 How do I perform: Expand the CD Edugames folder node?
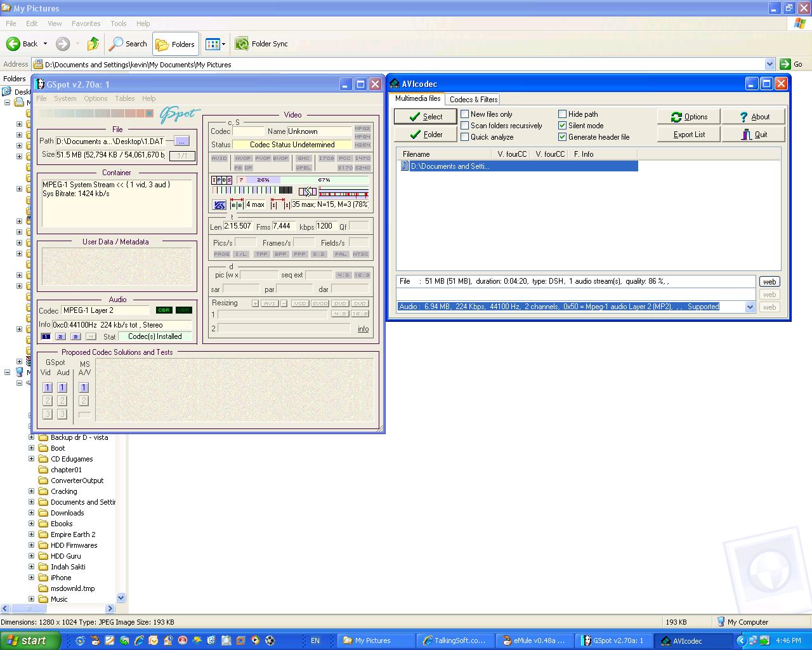click(32, 459)
